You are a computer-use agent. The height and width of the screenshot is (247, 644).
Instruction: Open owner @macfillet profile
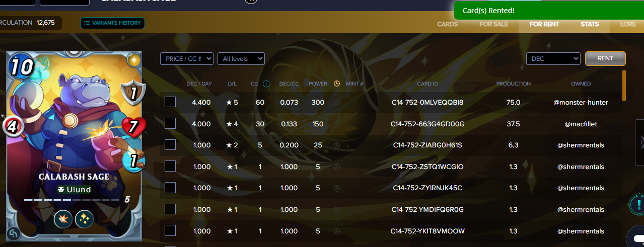click(x=581, y=124)
